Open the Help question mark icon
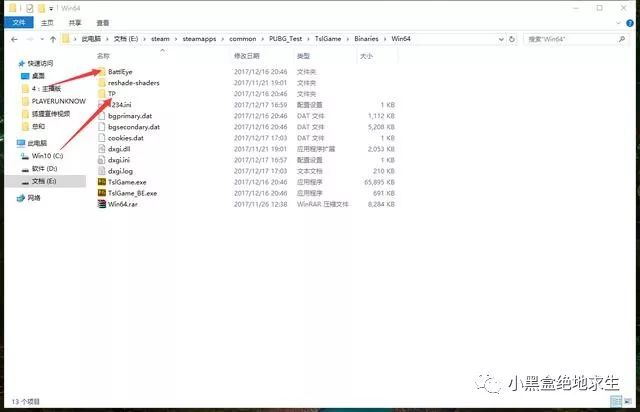 click(630, 23)
